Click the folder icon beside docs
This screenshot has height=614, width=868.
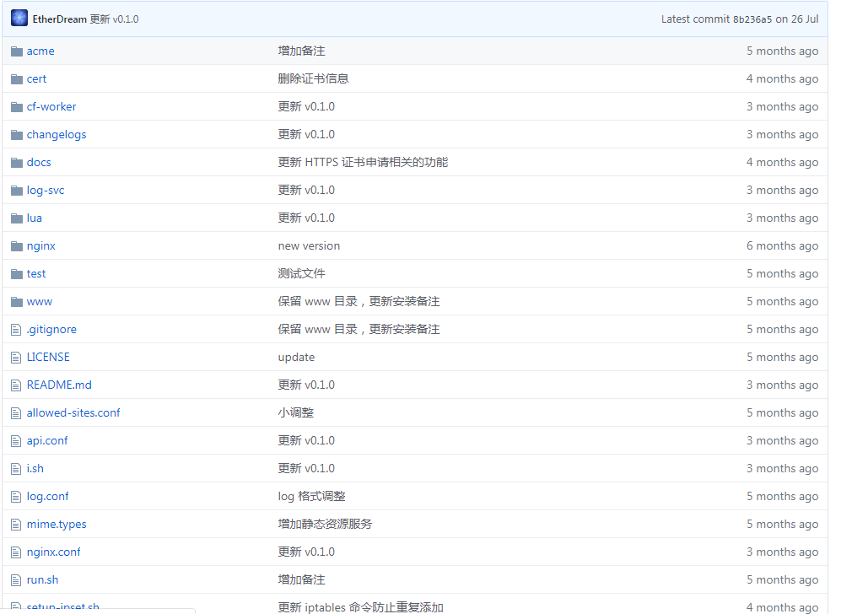pyautogui.click(x=16, y=162)
